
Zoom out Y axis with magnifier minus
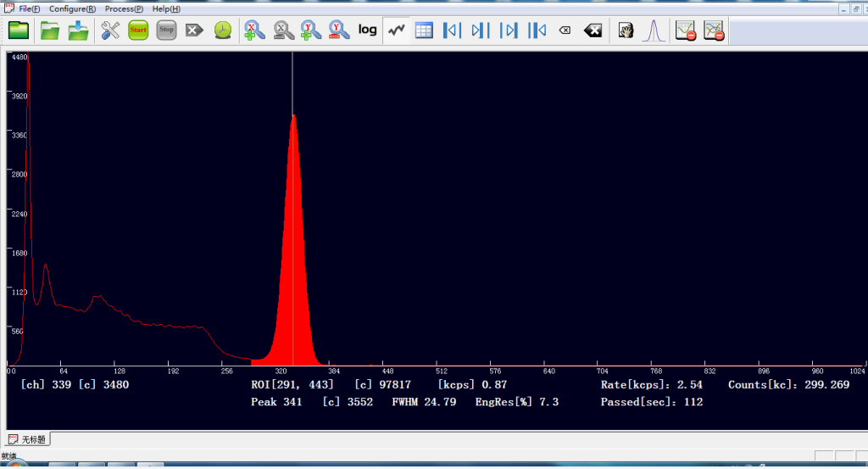click(339, 30)
